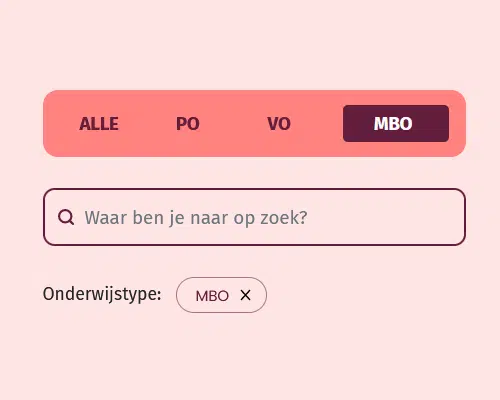Click the search icon inside the input

tap(66, 217)
